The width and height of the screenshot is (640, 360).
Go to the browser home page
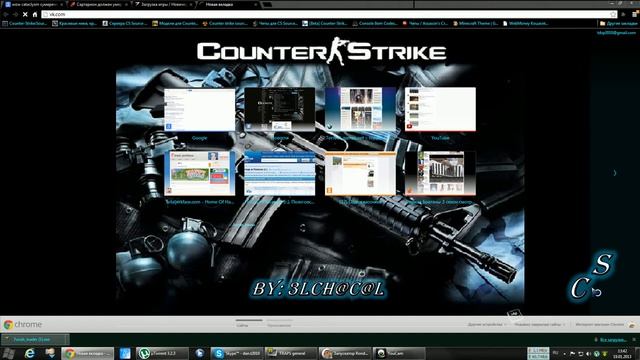(x=35, y=14)
